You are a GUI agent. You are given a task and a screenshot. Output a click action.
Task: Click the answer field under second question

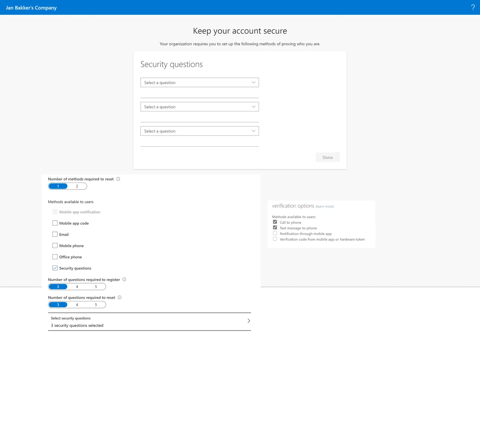point(200,118)
